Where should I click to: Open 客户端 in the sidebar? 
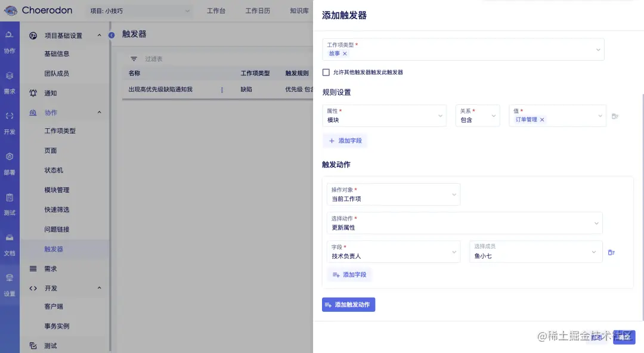click(x=54, y=306)
